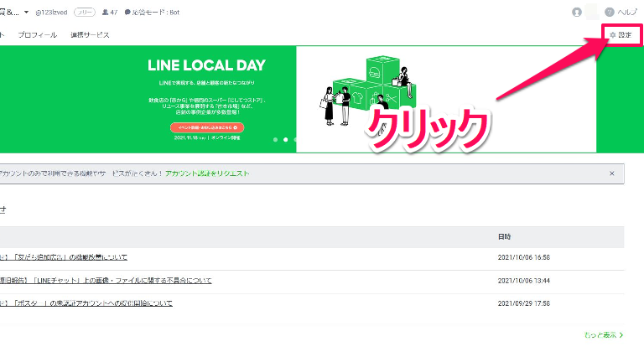Click the LINE LOCAL DAY banner image

[298, 99]
